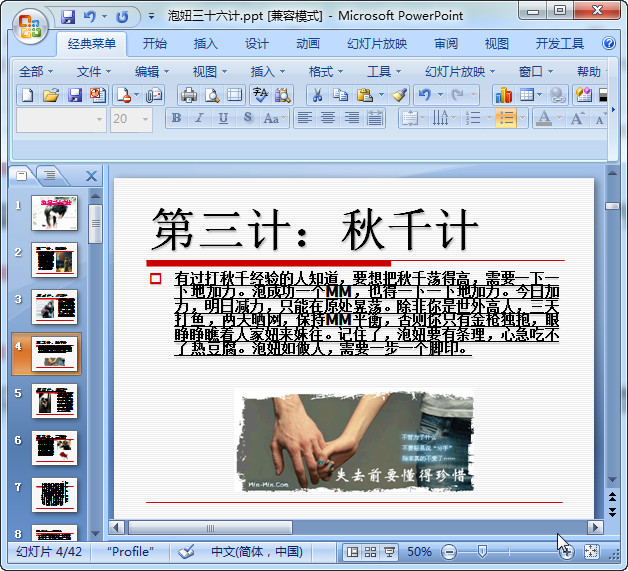This screenshot has width=628, height=571.
Task: Zoom out with minus button
Action: pyautogui.click(x=449, y=552)
